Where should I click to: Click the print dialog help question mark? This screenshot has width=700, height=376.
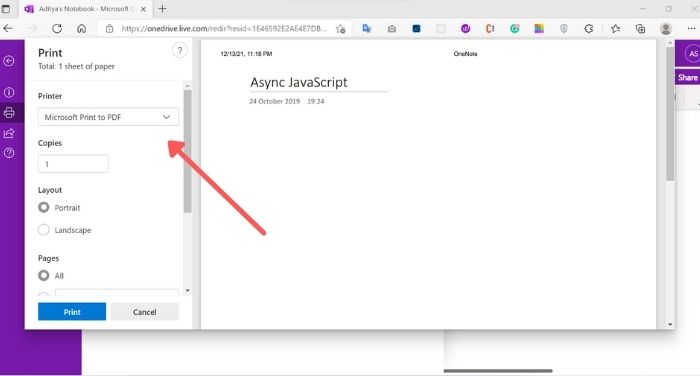(x=179, y=50)
